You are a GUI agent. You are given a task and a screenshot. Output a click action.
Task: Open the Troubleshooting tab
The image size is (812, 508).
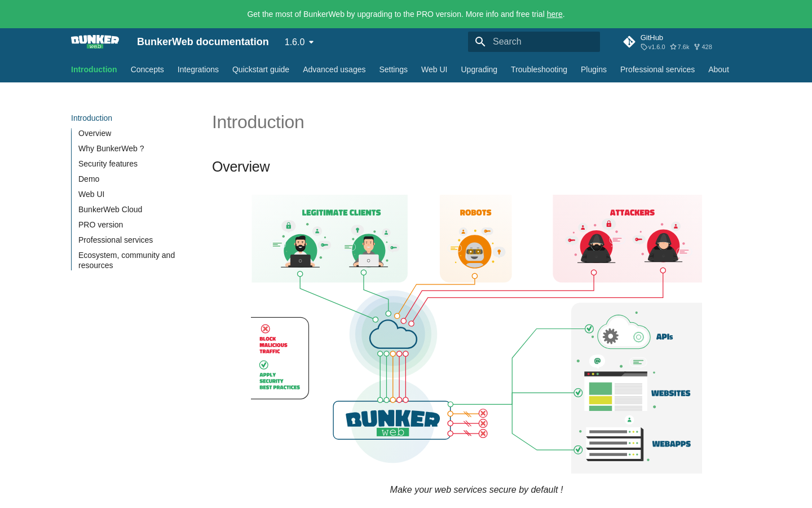click(539, 69)
